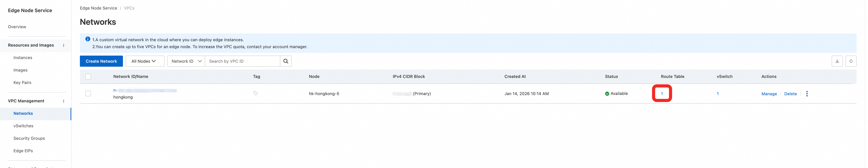This screenshot has height=168, width=868.
Task: Click the Create Network button
Action: 101,61
